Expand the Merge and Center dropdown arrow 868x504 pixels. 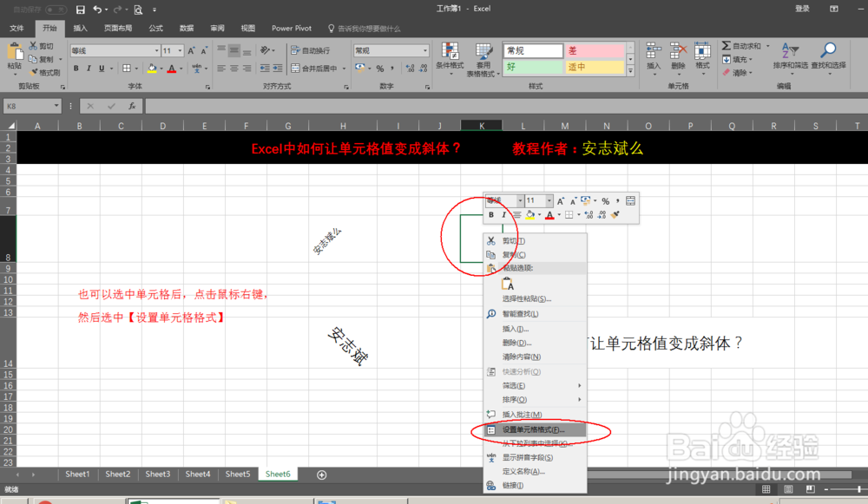(345, 67)
